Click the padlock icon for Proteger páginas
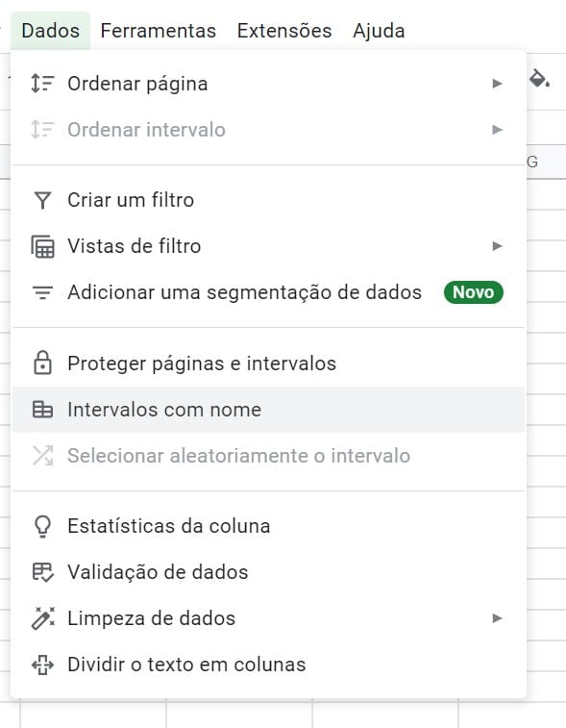Image resolution: width=566 pixels, height=728 pixels. (x=42, y=364)
